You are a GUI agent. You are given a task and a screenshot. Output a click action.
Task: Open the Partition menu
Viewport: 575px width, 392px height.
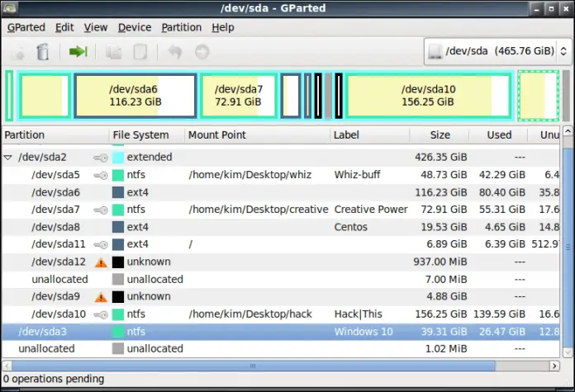(182, 27)
